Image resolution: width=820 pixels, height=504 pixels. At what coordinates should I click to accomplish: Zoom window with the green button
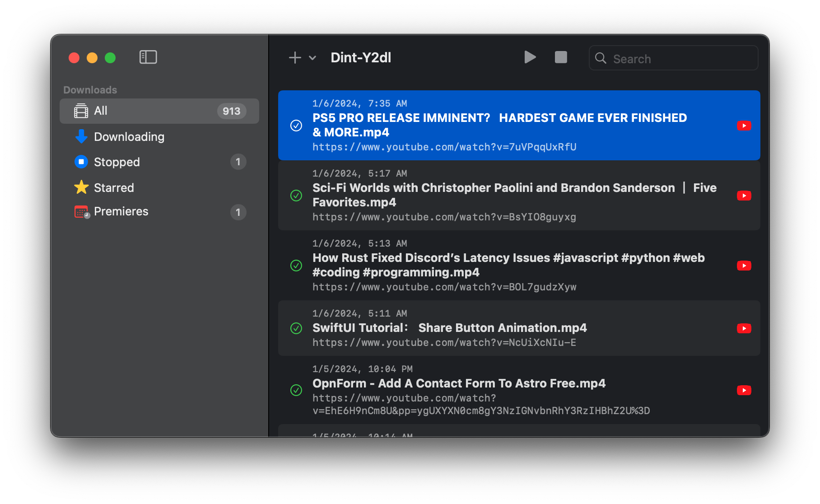click(x=110, y=58)
